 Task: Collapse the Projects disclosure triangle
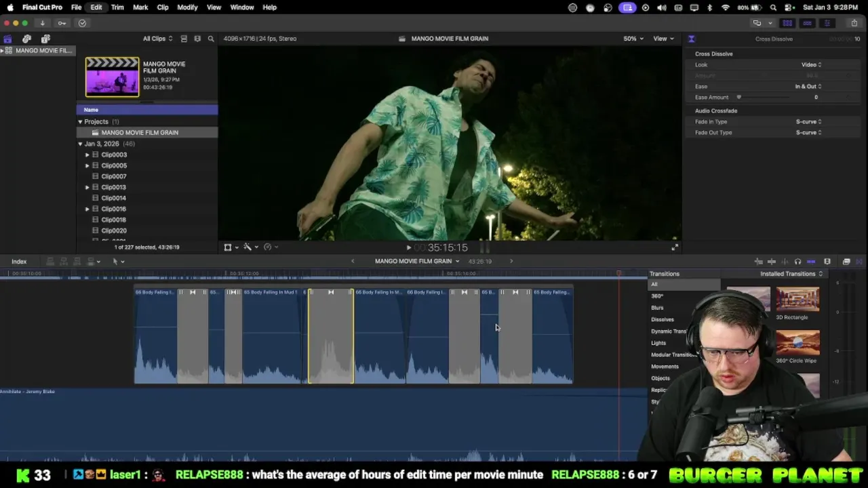(x=80, y=122)
